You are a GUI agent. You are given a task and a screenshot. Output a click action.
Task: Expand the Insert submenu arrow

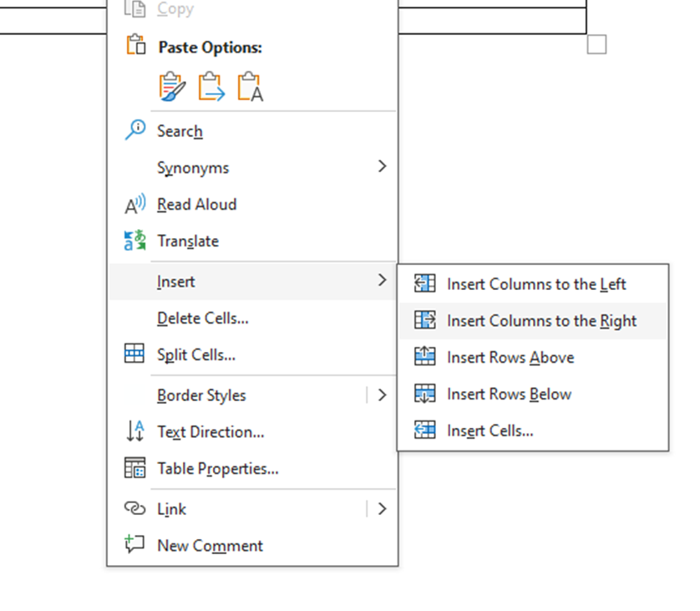[x=382, y=280]
